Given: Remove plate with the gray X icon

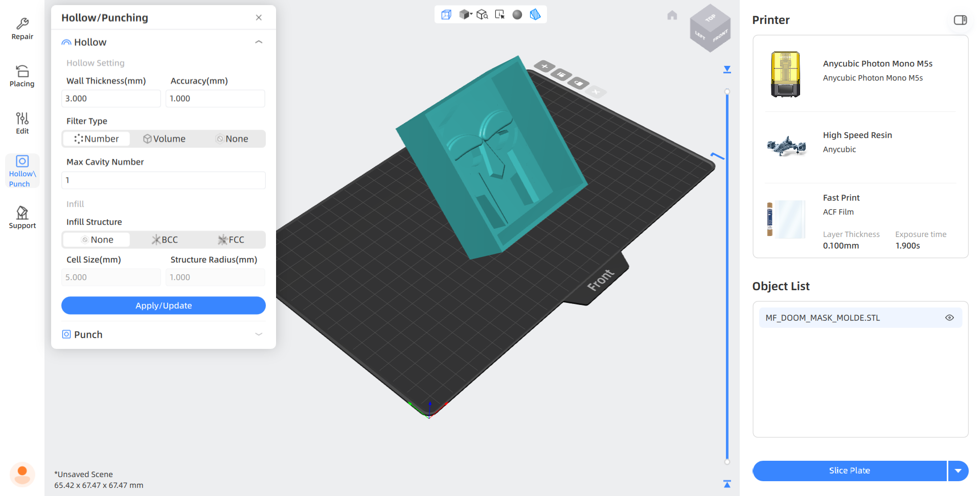Looking at the screenshot, I should tap(596, 92).
